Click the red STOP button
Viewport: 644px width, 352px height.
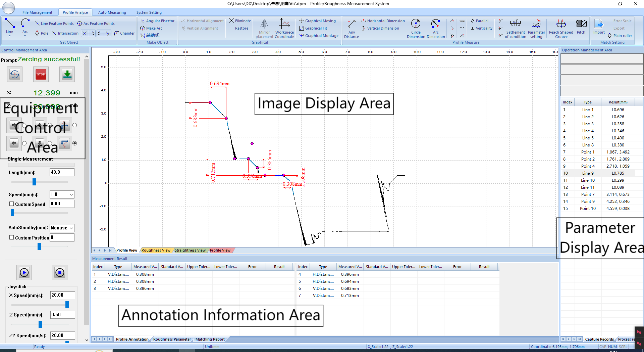pyautogui.click(x=41, y=74)
